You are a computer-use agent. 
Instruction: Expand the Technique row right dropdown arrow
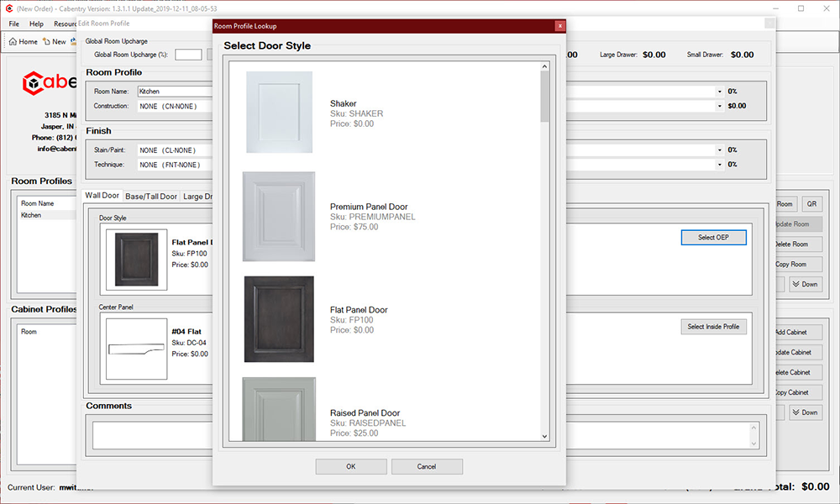720,165
